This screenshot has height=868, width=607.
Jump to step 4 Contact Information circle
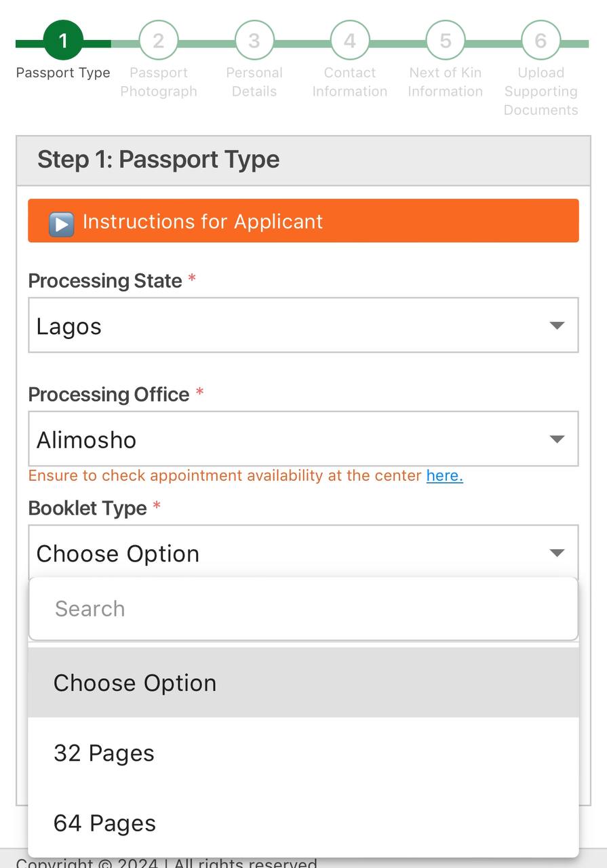(350, 41)
